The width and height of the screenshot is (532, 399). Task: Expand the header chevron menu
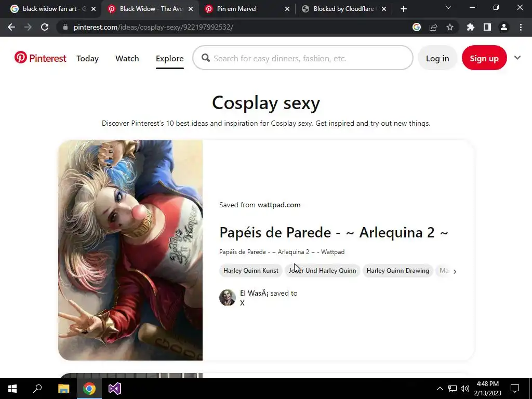point(517,58)
